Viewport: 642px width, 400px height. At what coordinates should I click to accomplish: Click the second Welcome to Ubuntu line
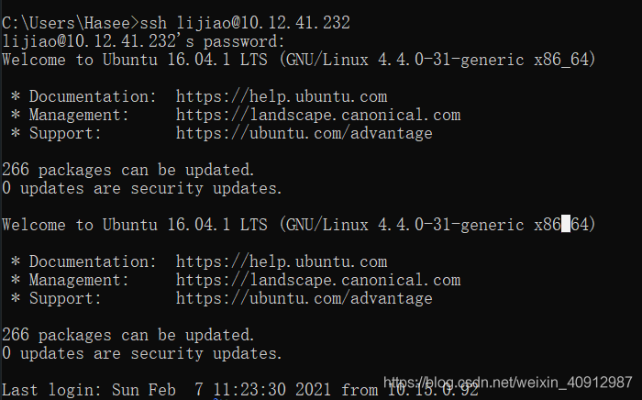[x=298, y=225]
